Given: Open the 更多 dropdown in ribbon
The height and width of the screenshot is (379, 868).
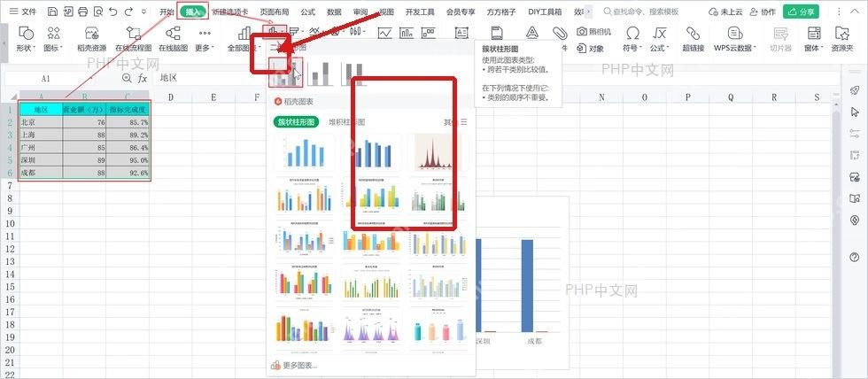Looking at the screenshot, I should click(205, 39).
